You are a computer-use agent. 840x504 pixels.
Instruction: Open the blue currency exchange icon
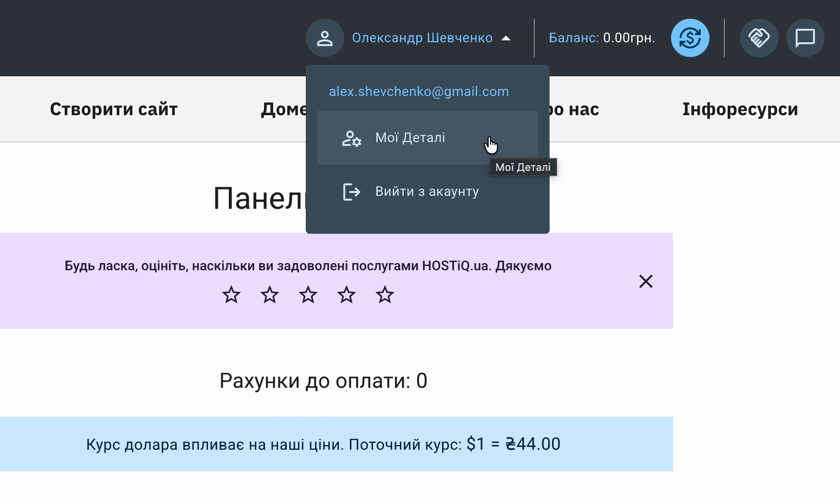(690, 38)
